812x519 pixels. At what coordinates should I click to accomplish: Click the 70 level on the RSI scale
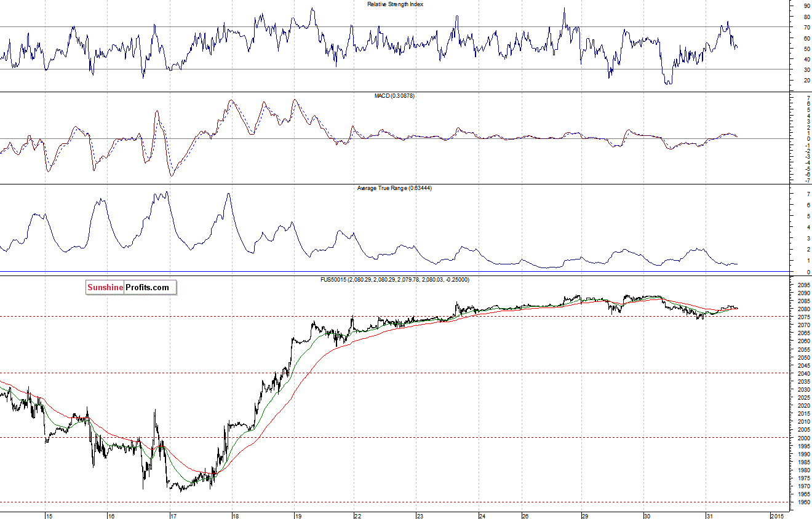(x=806, y=27)
